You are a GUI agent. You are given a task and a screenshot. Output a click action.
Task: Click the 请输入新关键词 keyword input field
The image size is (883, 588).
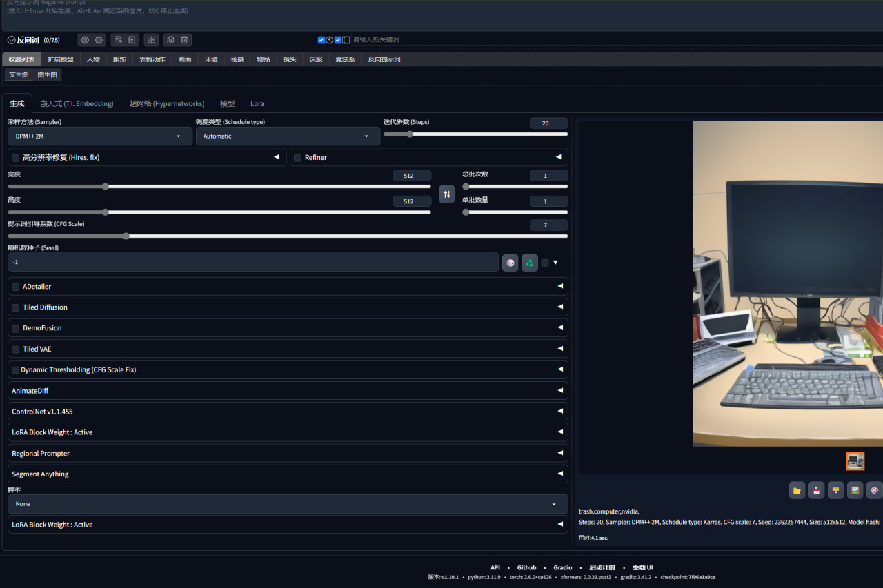click(x=617, y=40)
